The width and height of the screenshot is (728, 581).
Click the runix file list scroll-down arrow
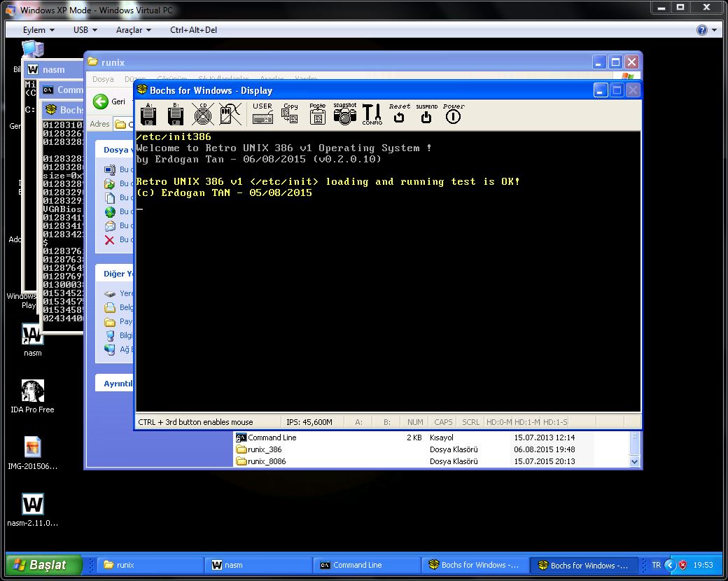click(635, 461)
